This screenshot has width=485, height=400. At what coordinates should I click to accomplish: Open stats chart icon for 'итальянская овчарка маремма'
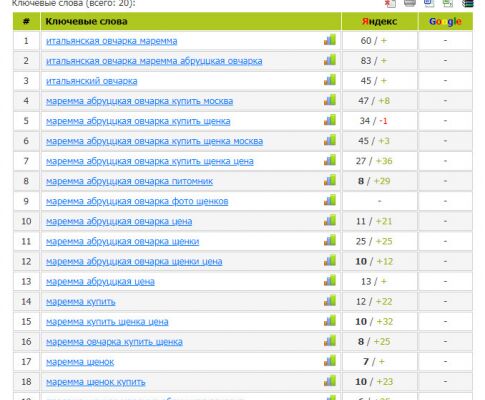[x=330, y=40]
